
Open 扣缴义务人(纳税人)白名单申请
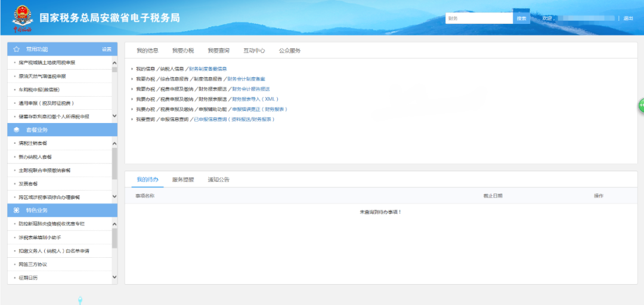point(54,251)
